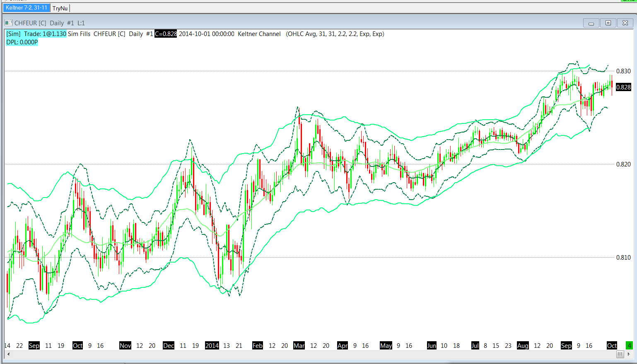
Task: Click the 'C=0.828' close value label
Action: click(166, 34)
